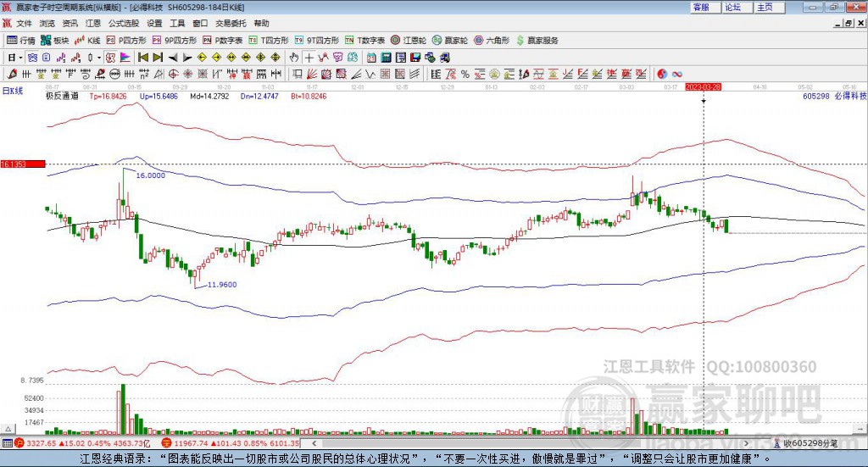
Task: Open the 六角形 hexagon tool
Action: pyautogui.click(x=492, y=41)
